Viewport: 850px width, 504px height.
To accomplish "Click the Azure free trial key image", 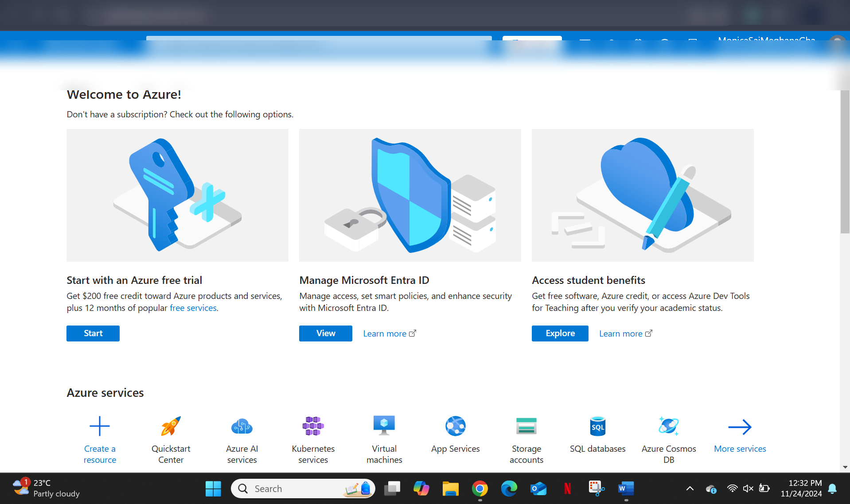I will pyautogui.click(x=177, y=195).
